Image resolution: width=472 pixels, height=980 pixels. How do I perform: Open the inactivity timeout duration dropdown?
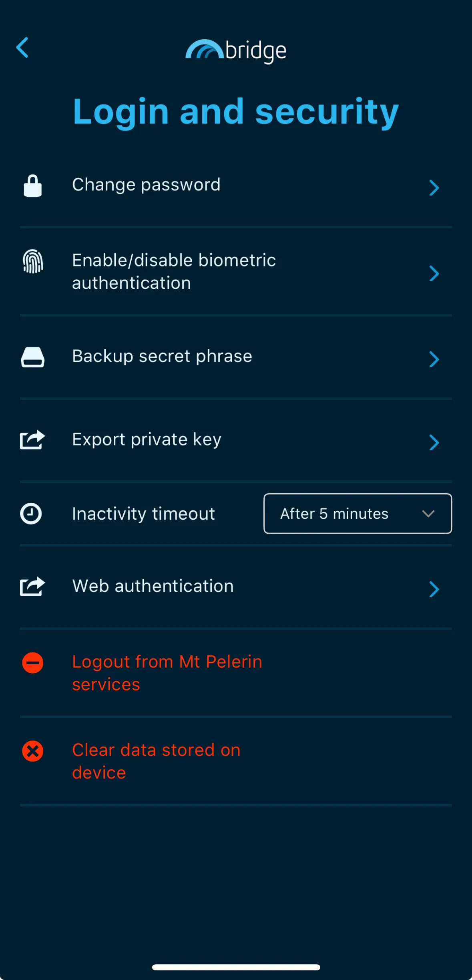click(357, 514)
